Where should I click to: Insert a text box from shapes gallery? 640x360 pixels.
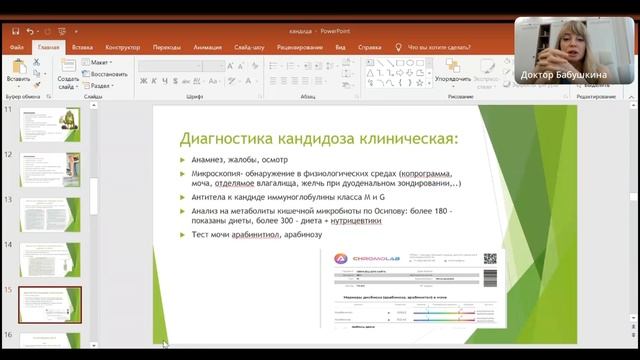[x=370, y=63]
